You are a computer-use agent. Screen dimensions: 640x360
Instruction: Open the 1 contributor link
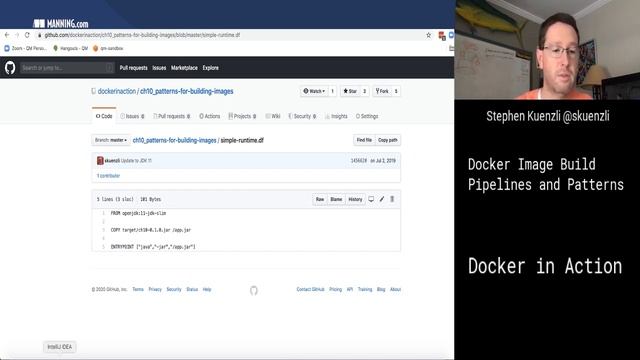click(x=108, y=176)
